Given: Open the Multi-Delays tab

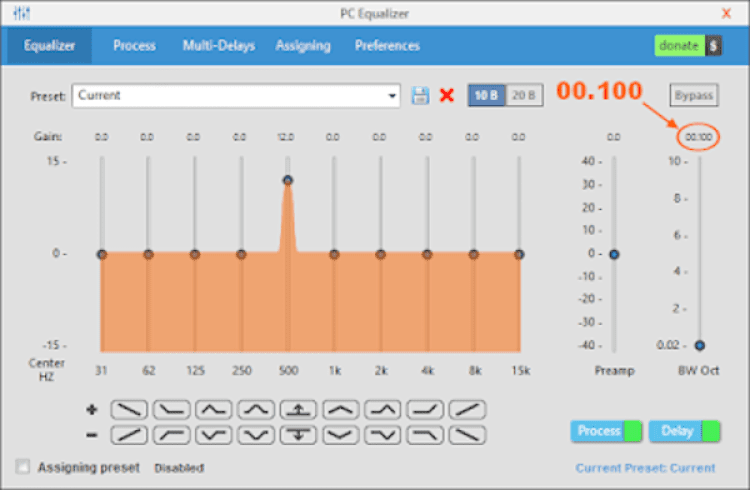Looking at the screenshot, I should pyautogui.click(x=219, y=45).
